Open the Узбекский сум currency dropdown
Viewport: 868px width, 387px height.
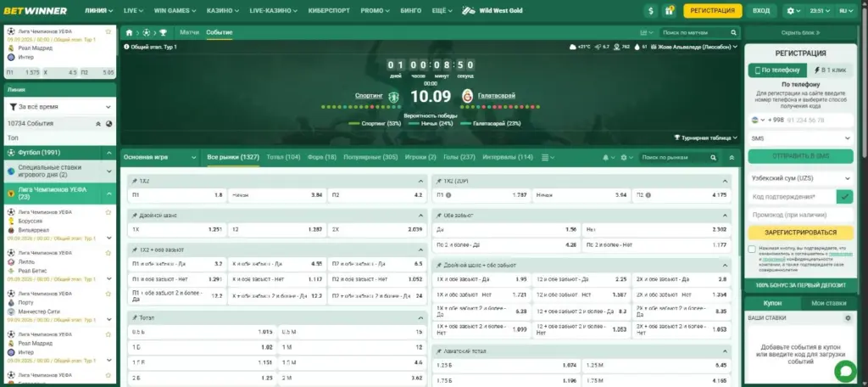coord(800,178)
